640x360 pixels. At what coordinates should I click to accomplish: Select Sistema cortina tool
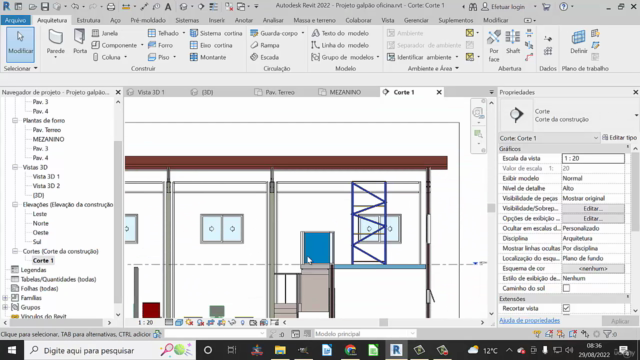216,33
